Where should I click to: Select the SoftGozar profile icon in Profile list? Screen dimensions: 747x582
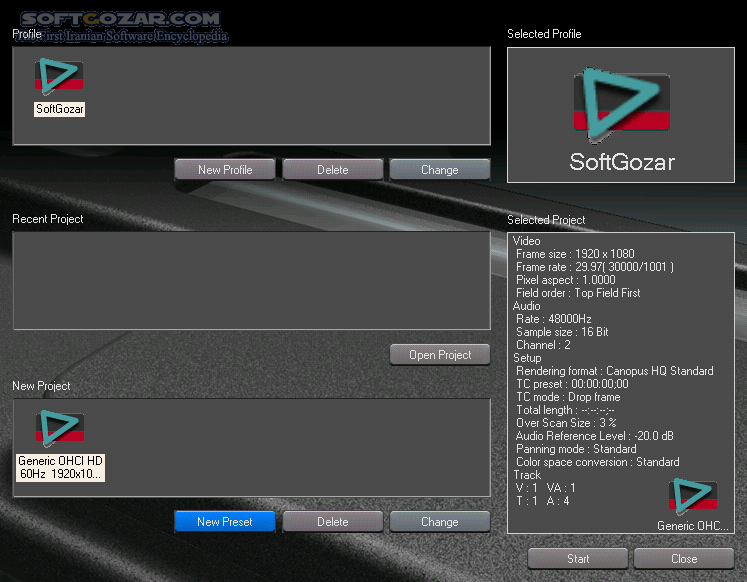[x=59, y=77]
